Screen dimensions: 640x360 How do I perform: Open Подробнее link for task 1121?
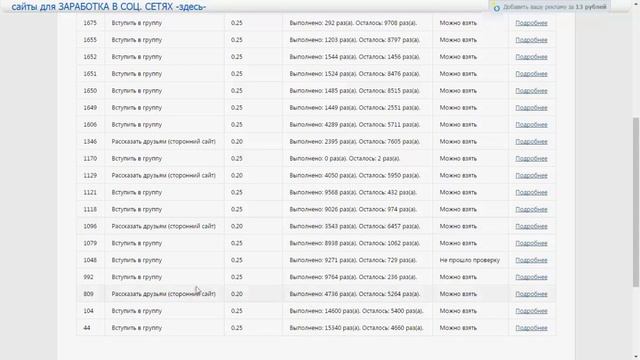point(531,193)
